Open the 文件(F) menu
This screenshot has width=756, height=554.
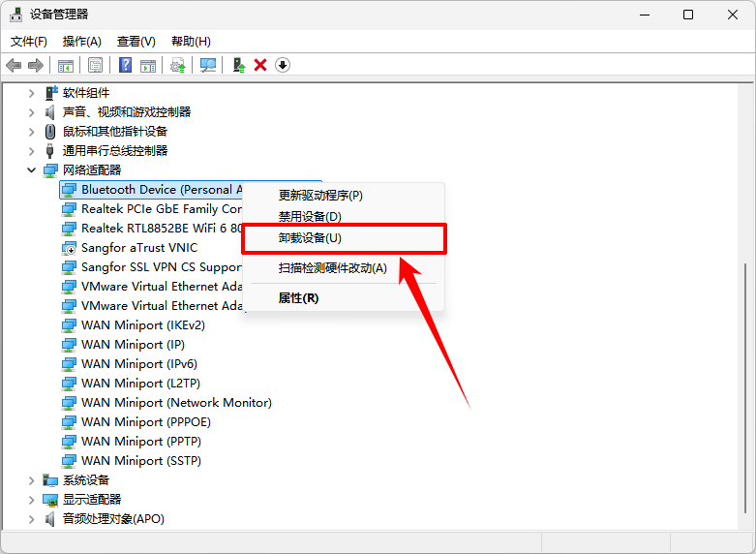point(29,42)
